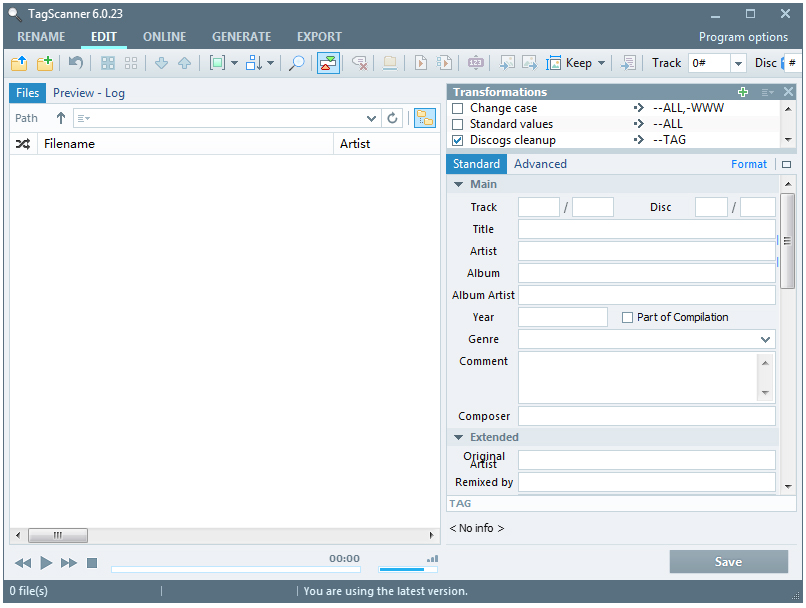Click the import cover image icon
806x608 pixels.
pos(507,63)
